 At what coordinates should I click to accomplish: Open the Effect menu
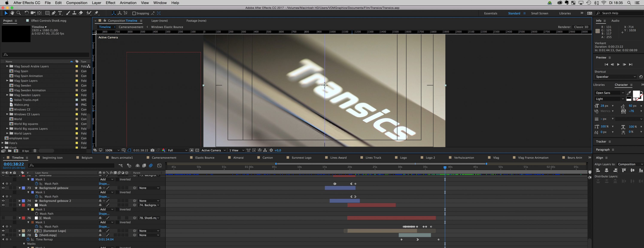coord(110,3)
